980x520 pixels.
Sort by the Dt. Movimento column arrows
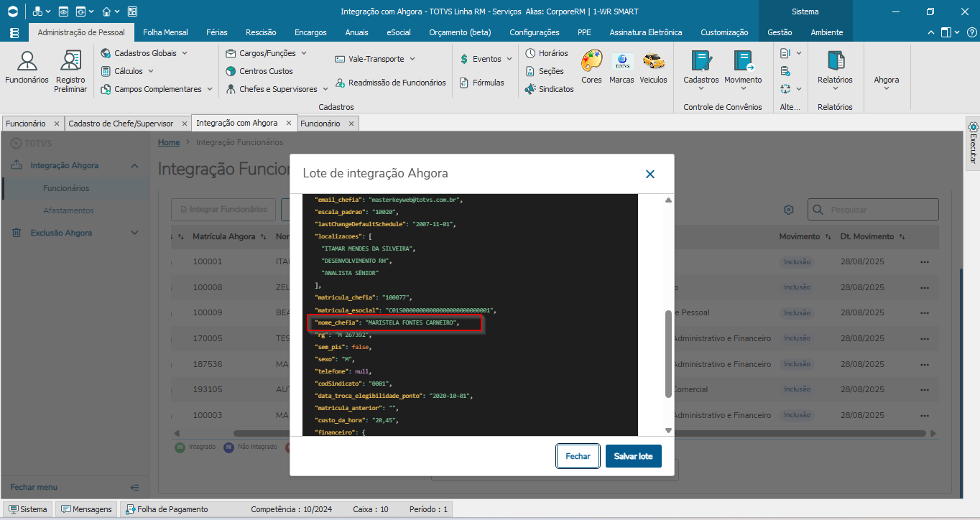[x=902, y=236]
